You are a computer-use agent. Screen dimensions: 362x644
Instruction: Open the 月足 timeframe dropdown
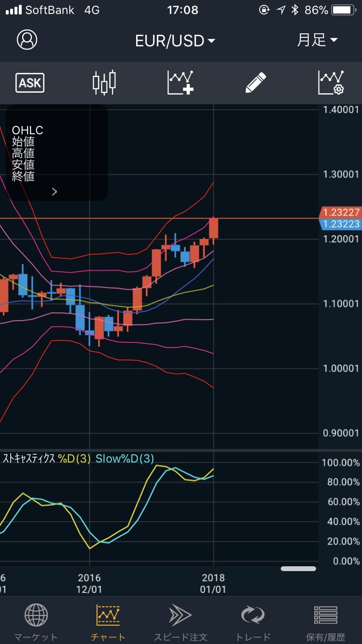click(317, 40)
